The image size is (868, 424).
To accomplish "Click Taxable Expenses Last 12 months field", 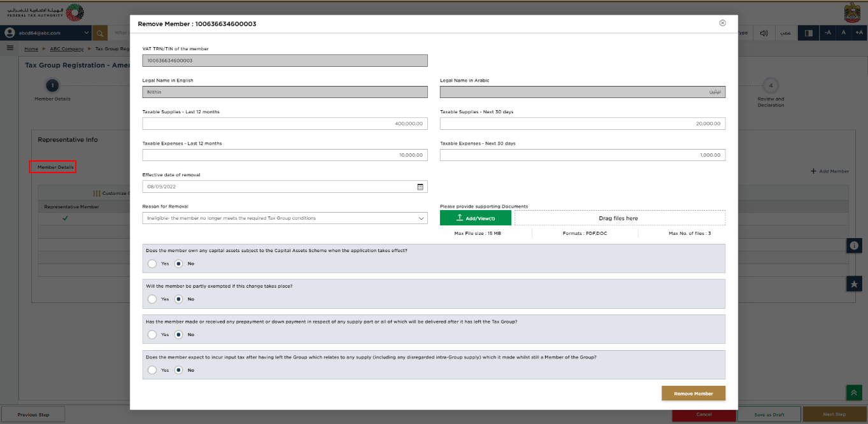I will (x=285, y=155).
